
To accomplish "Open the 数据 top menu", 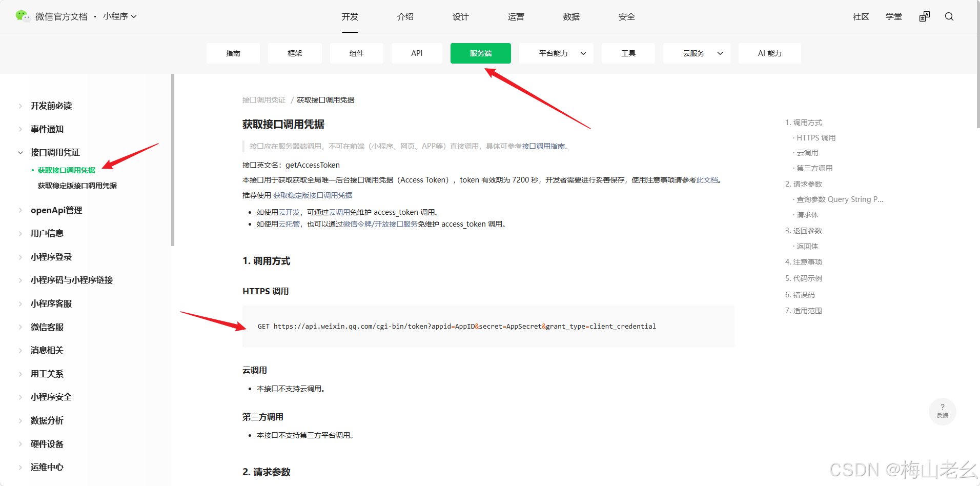I will click(571, 17).
